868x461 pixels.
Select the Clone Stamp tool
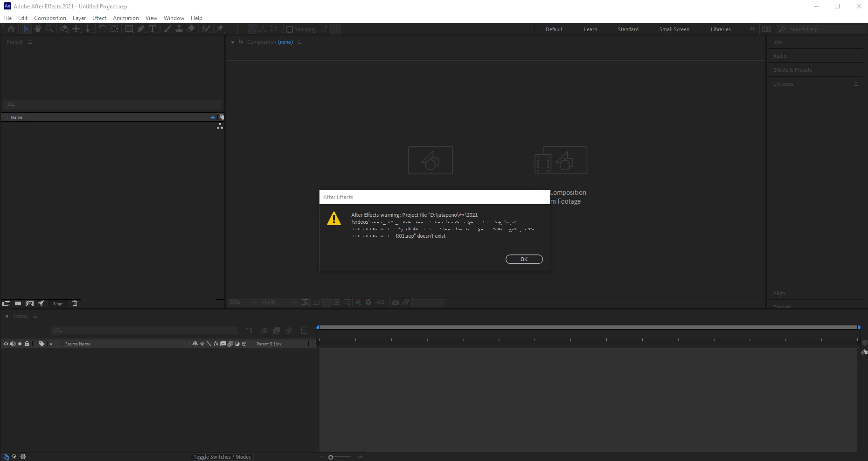pos(179,29)
